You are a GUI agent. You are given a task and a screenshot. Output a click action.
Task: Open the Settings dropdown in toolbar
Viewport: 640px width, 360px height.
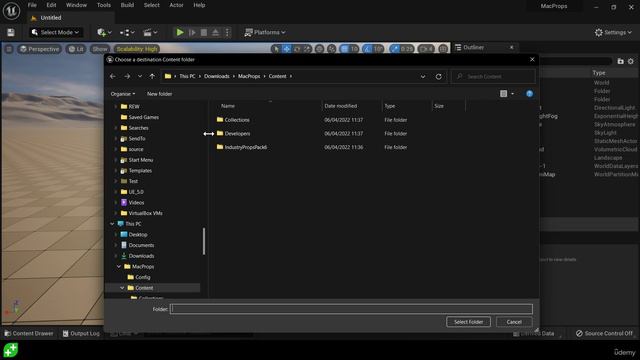pyautogui.click(x=613, y=32)
